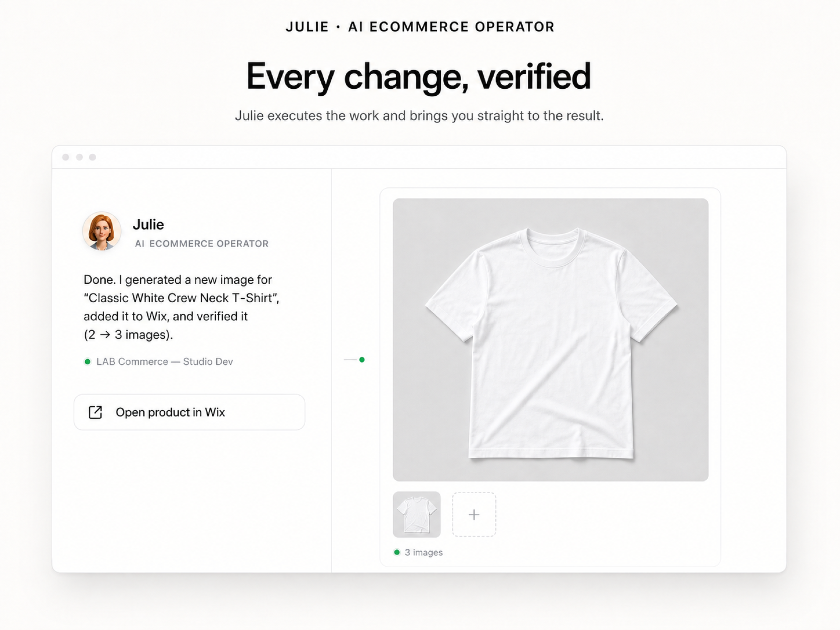Click second window control dot
The width and height of the screenshot is (840, 630).
[x=79, y=157]
